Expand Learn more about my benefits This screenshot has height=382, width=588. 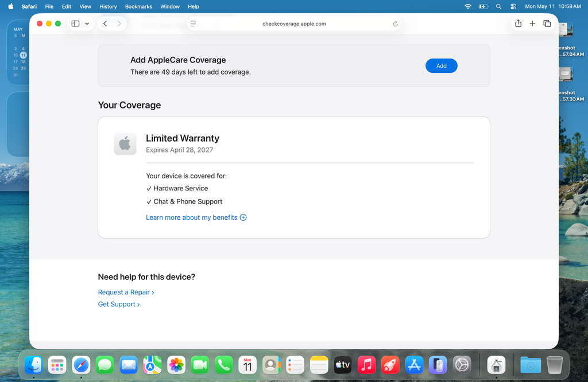coord(196,217)
